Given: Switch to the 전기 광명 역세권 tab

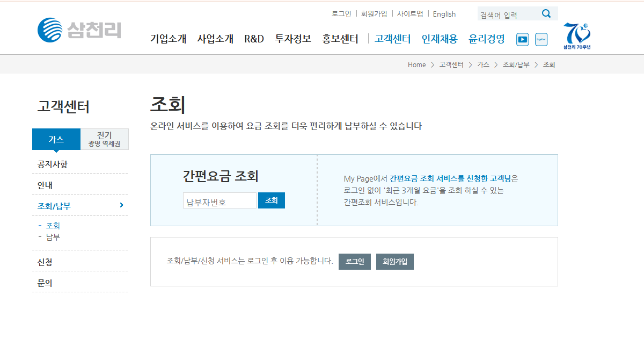Looking at the screenshot, I should pos(104,139).
